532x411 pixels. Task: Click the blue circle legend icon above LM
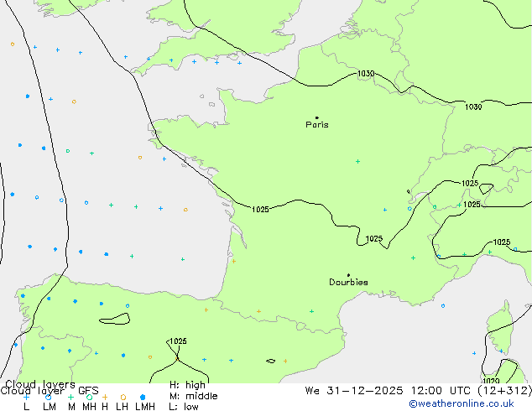(48, 397)
